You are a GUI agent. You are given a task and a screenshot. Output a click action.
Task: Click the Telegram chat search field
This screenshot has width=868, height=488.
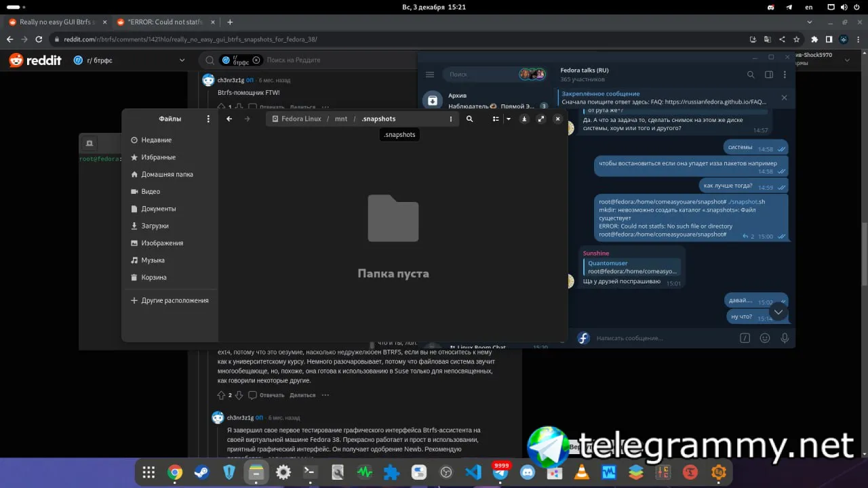click(495, 75)
